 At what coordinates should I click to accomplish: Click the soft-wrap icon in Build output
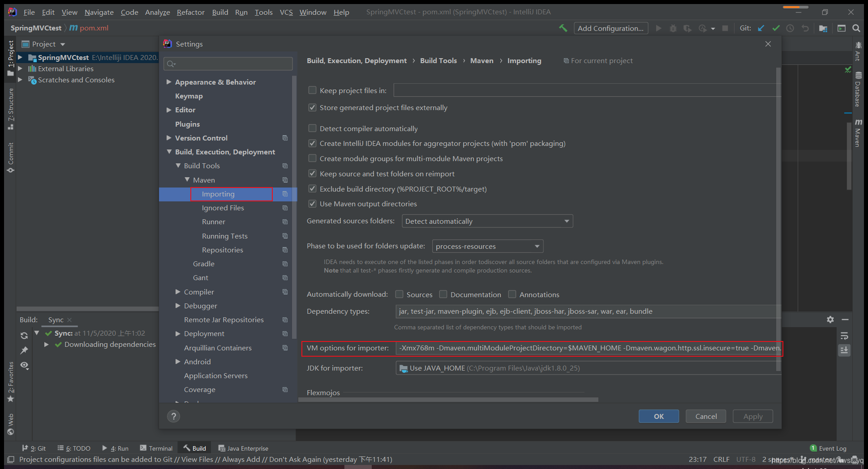coord(844,336)
